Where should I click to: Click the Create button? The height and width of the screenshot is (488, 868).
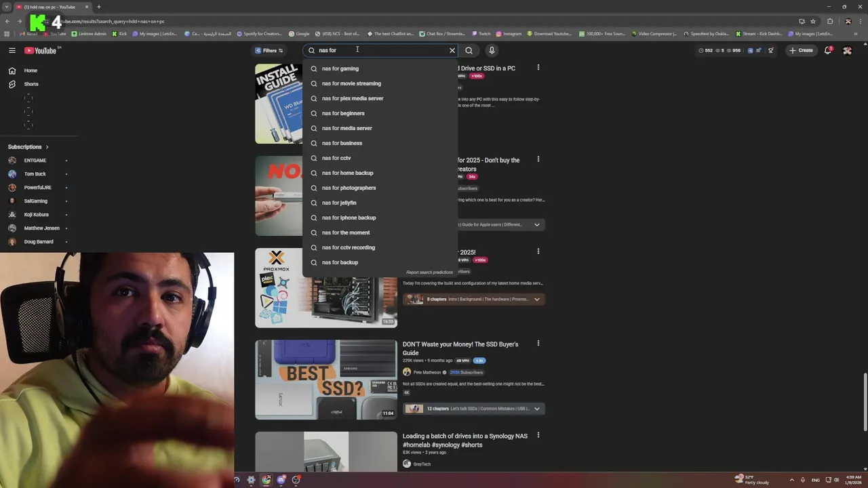[x=801, y=50]
